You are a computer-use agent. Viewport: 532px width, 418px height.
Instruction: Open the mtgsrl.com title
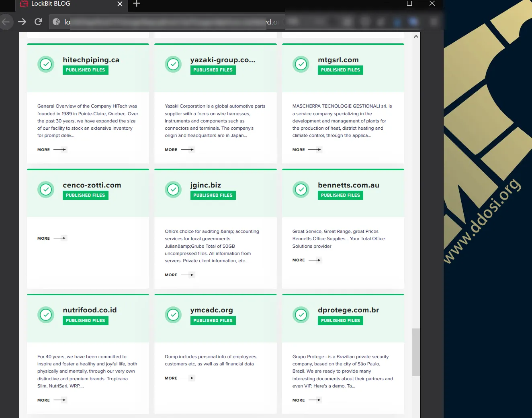coord(338,60)
